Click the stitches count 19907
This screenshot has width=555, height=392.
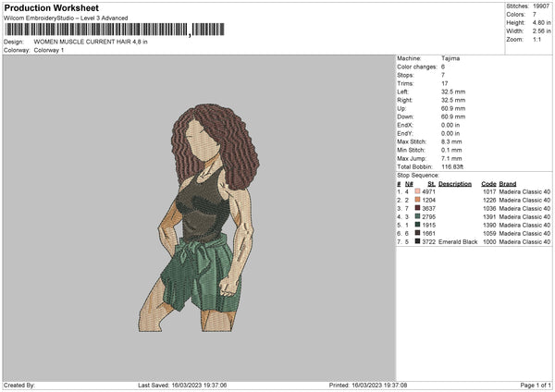(x=541, y=6)
